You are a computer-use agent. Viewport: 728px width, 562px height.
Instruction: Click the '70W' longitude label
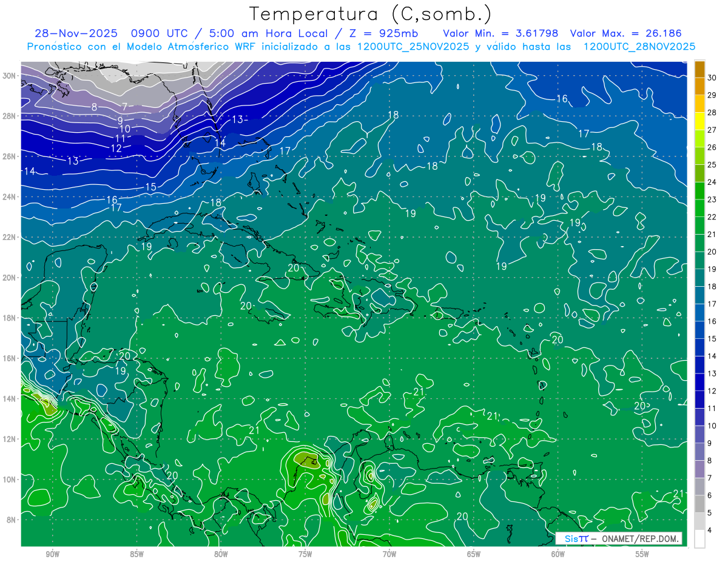click(389, 554)
